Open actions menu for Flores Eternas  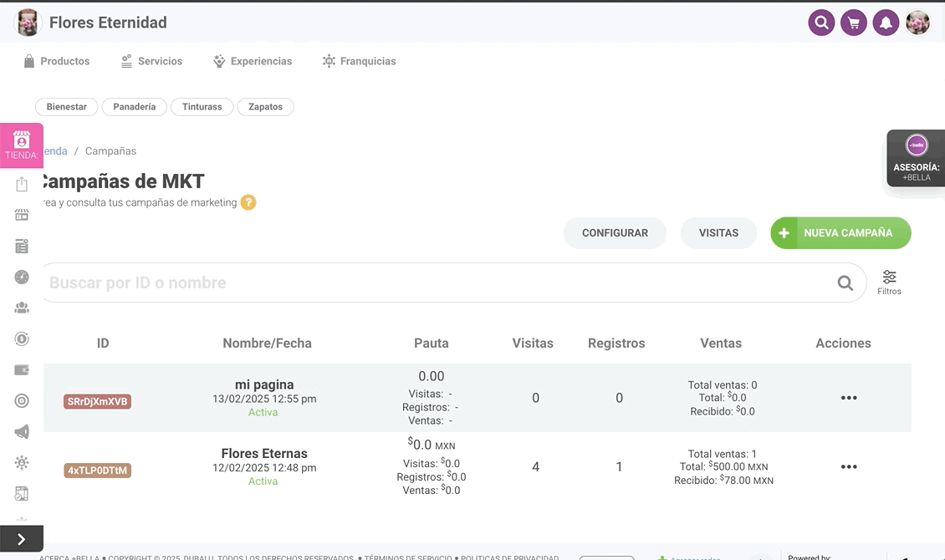pos(849,466)
